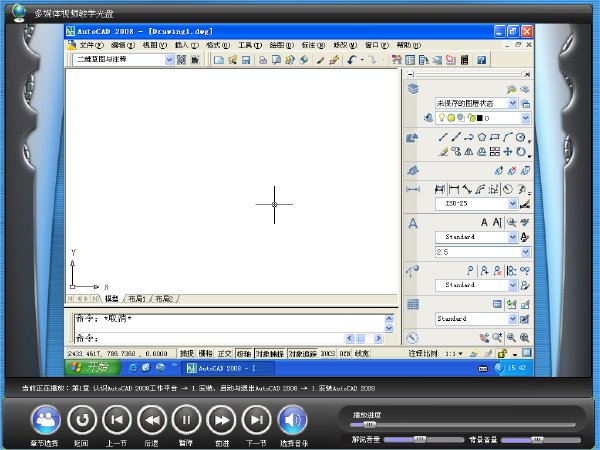Click the Erase tool icon

coord(443,152)
